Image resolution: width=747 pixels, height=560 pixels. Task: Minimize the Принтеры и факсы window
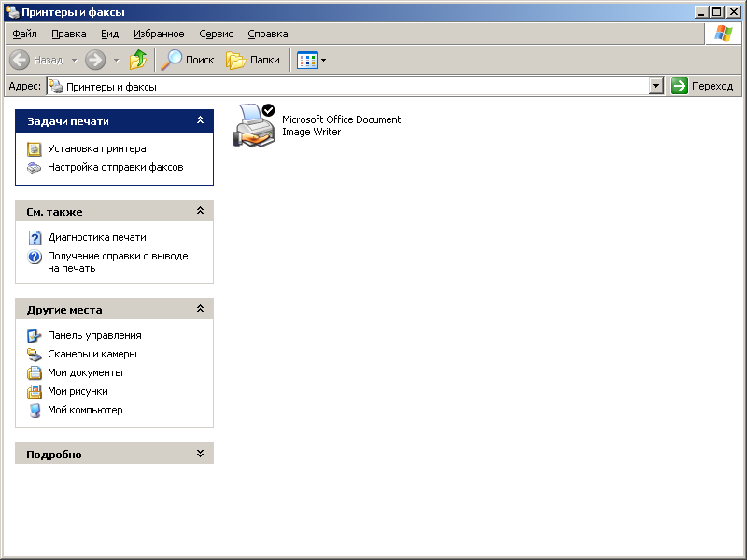[x=701, y=12]
